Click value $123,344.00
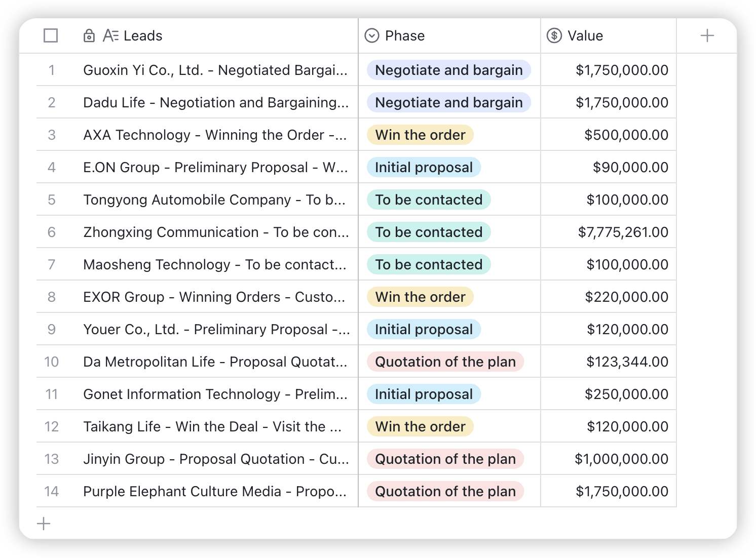Screen dimensions: 756x558 [627, 362]
